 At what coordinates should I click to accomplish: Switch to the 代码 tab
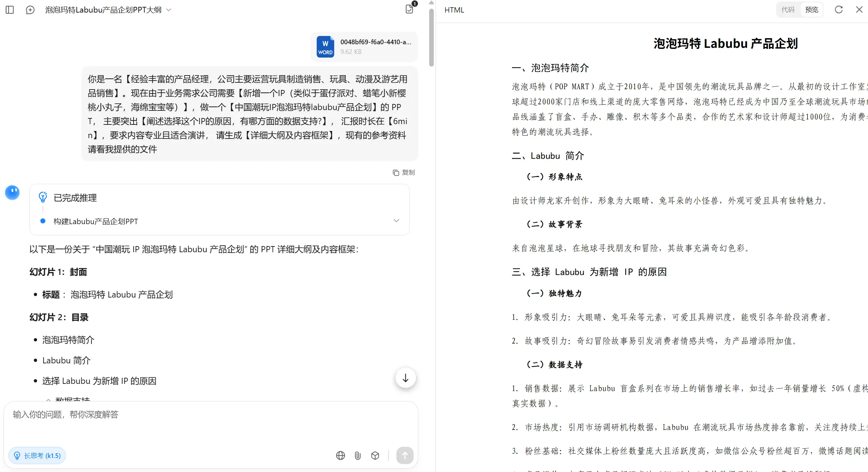788,10
